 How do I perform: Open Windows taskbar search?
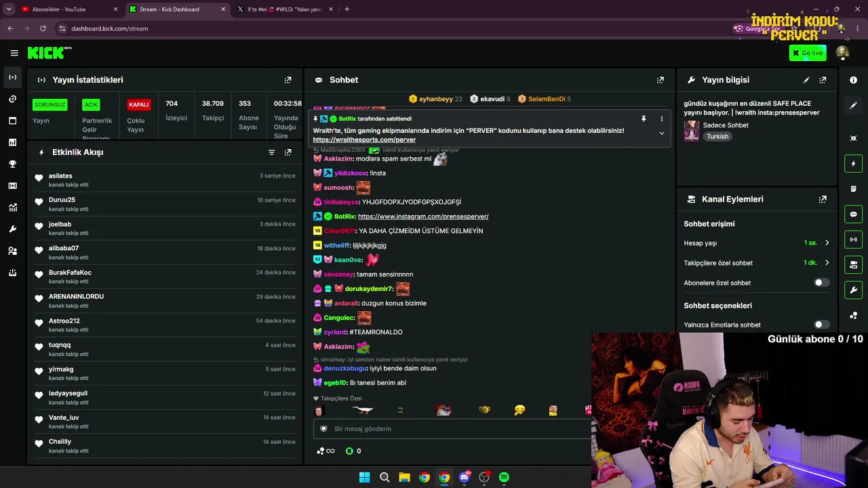pos(384,477)
